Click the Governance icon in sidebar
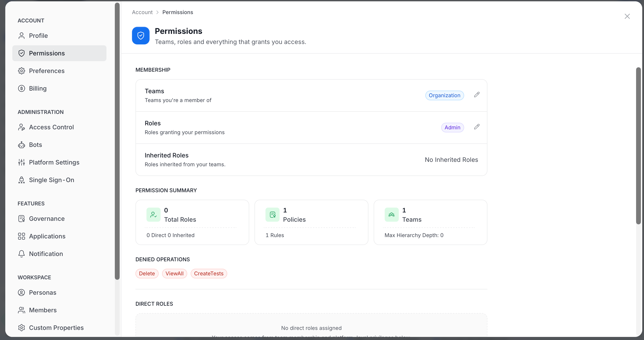The width and height of the screenshot is (644, 340). point(22,219)
